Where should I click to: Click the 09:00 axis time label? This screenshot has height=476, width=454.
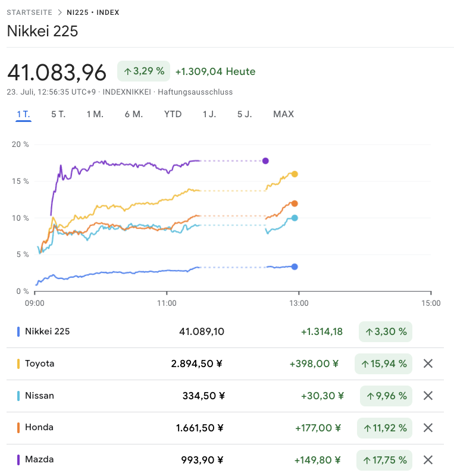[35, 303]
